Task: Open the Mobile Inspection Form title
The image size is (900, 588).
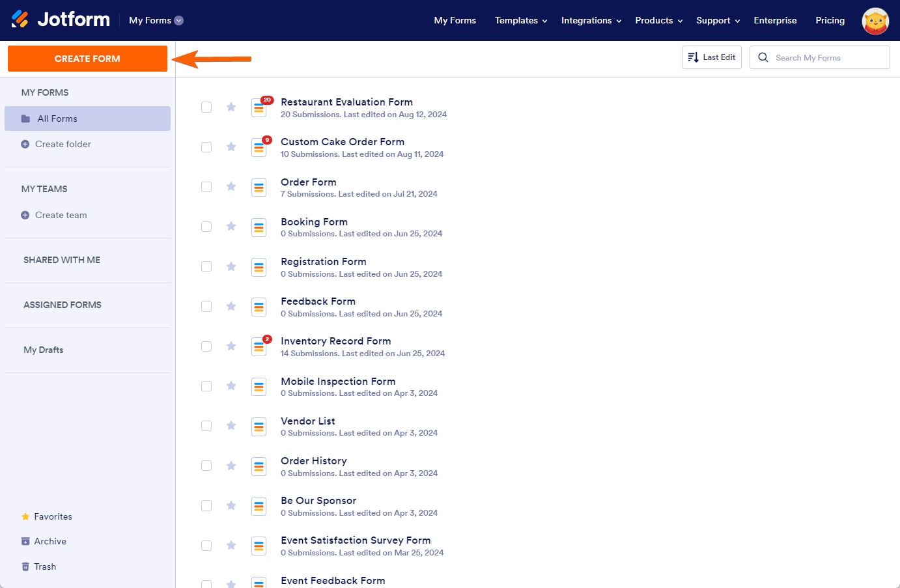Action: [x=338, y=382]
